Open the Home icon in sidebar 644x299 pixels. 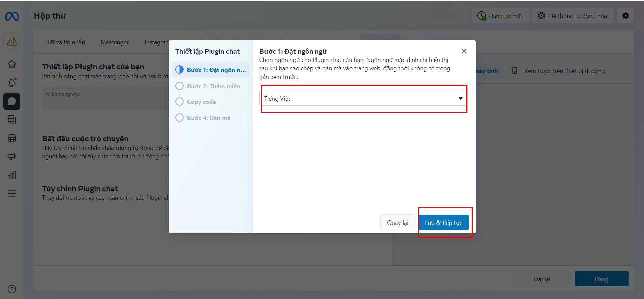tap(12, 64)
